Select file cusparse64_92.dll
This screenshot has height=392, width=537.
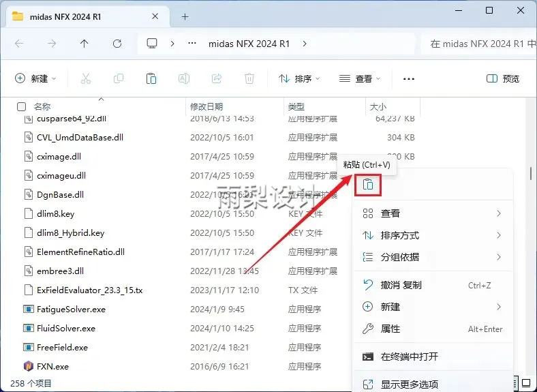72,119
